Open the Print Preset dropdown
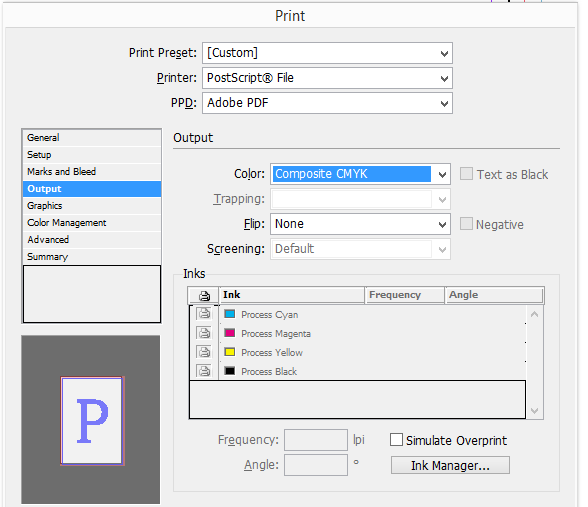The image size is (588, 507). click(327, 53)
